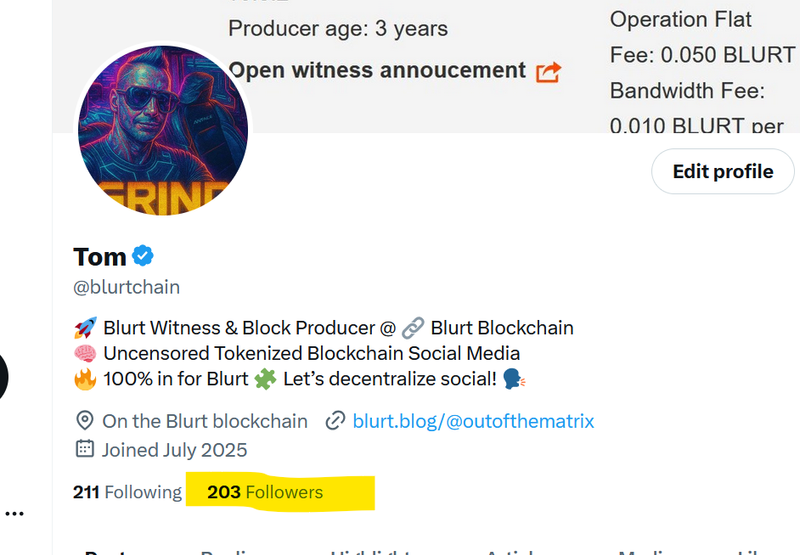Click the location pin icon
800x555 pixels.
85,421
